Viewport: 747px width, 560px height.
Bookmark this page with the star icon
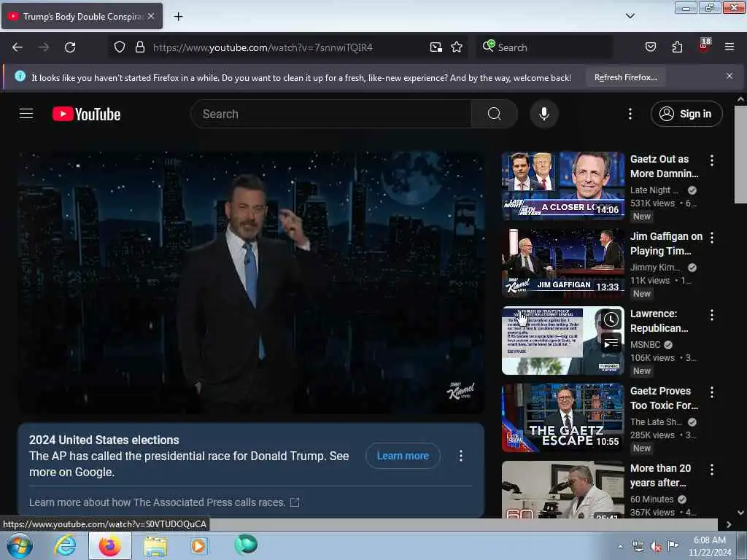coord(457,47)
